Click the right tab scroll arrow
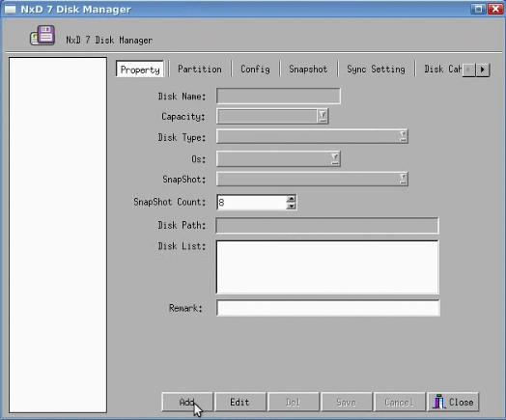506x420 pixels. click(483, 70)
